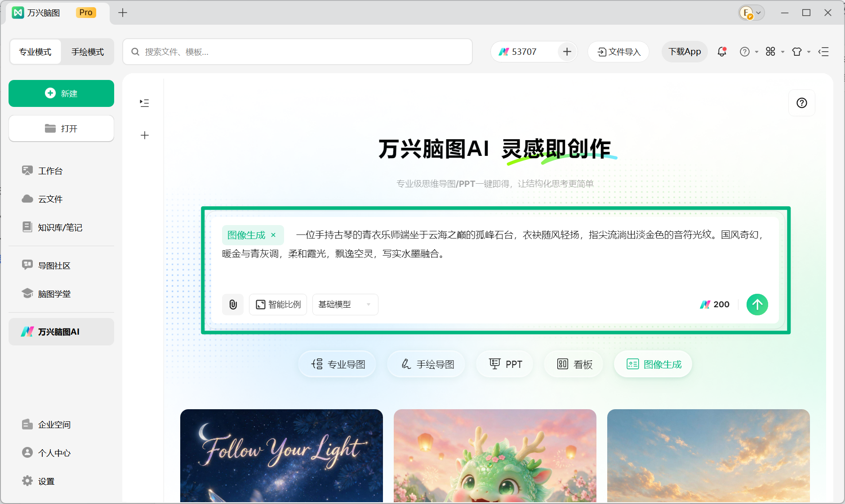Screen dimensions: 845x504
Task: Expand the conversation list panel icon
Action: tap(144, 103)
